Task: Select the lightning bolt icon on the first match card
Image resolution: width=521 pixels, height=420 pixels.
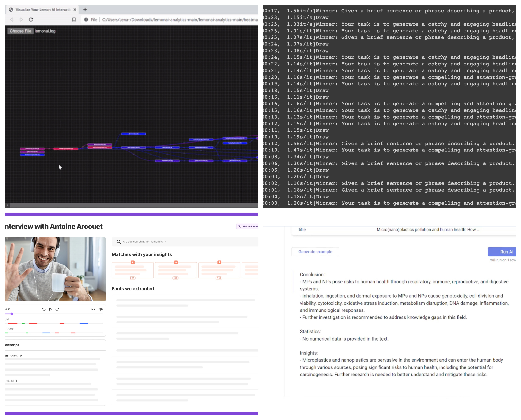Action: click(x=132, y=262)
